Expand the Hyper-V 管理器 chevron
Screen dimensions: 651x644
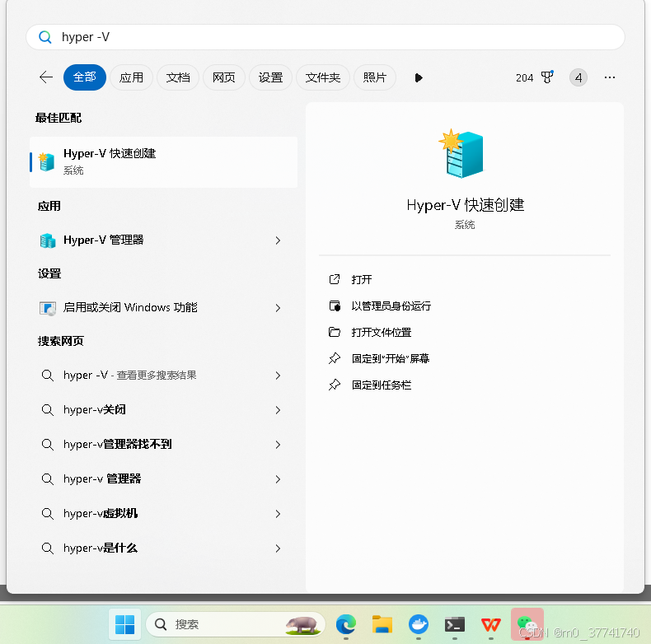tap(278, 240)
